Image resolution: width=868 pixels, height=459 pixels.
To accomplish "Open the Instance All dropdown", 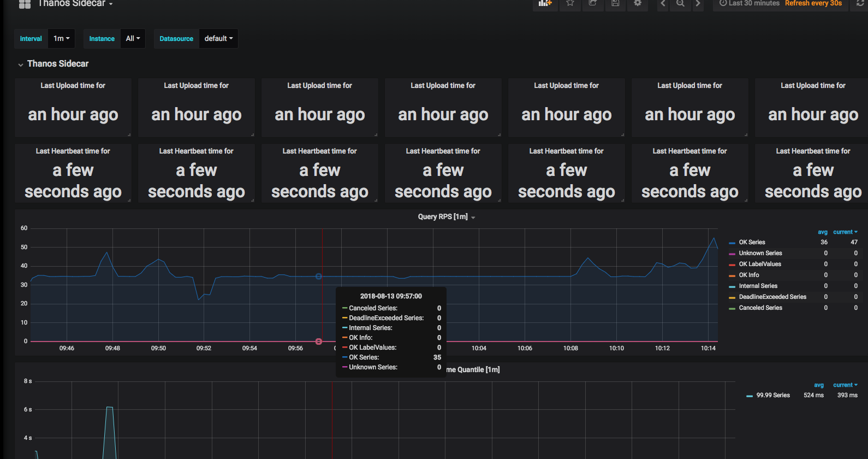I will [133, 39].
